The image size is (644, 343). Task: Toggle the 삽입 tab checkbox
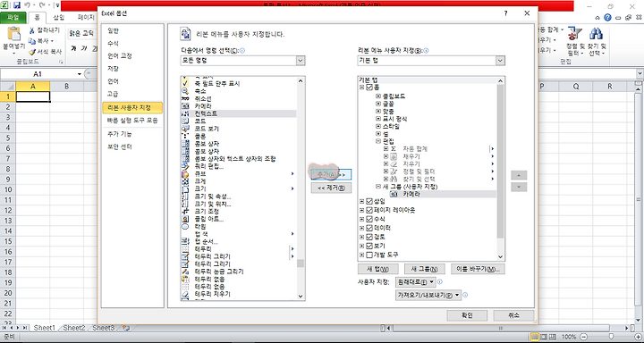click(369, 202)
